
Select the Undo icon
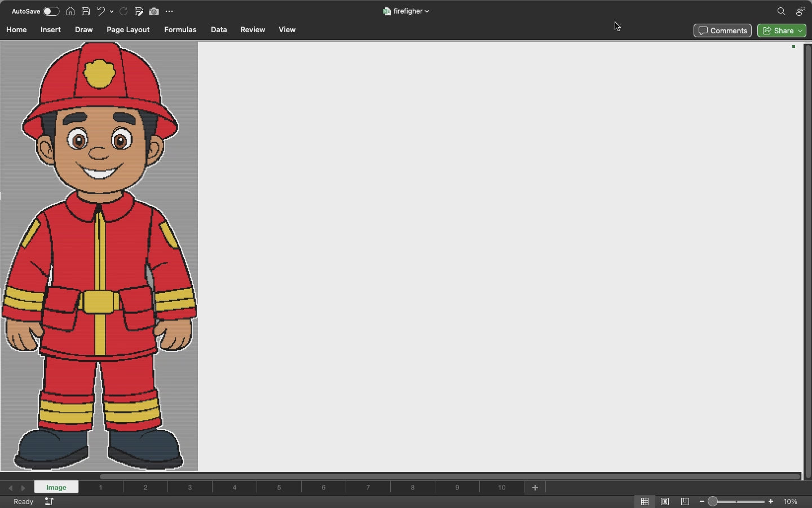click(x=101, y=11)
